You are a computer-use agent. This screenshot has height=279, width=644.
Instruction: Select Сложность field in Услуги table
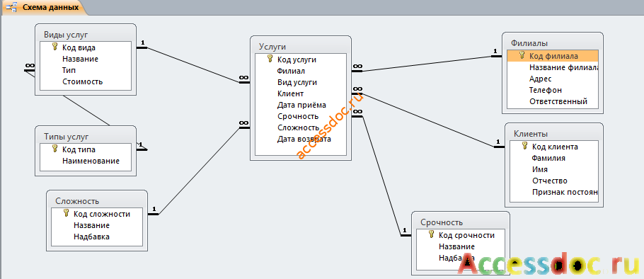pos(301,127)
